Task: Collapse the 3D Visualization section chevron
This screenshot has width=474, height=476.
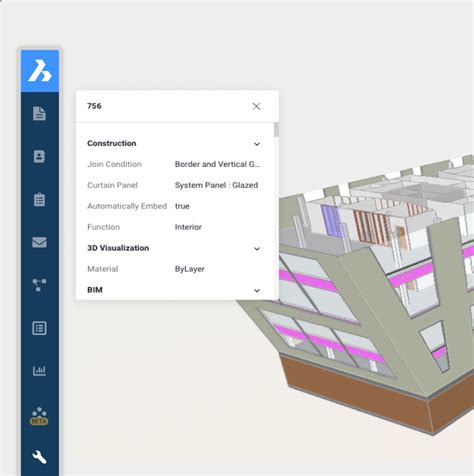Action: pyautogui.click(x=257, y=249)
